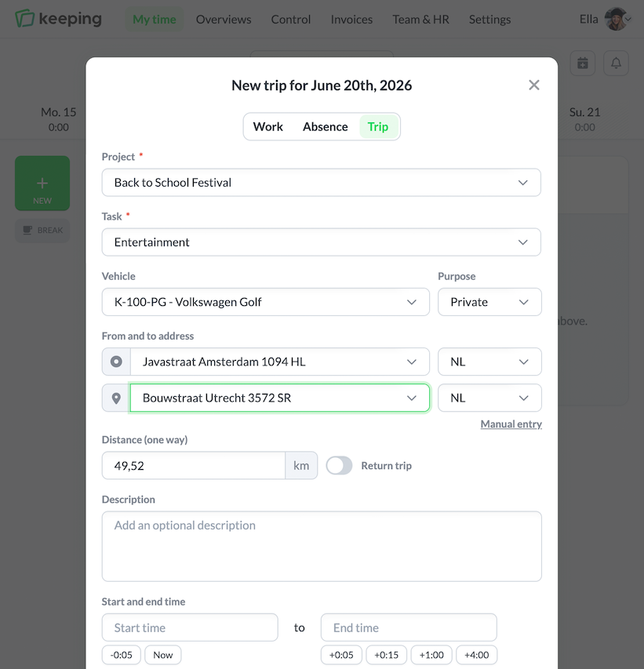Open the to address Bouwstraat dropdown
The image size is (644, 669).
(279, 398)
